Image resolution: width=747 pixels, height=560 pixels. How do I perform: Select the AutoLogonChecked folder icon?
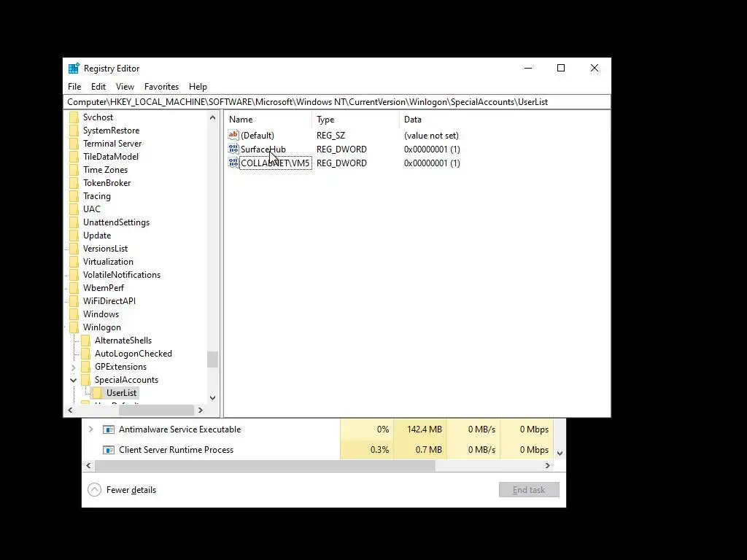[x=86, y=354]
